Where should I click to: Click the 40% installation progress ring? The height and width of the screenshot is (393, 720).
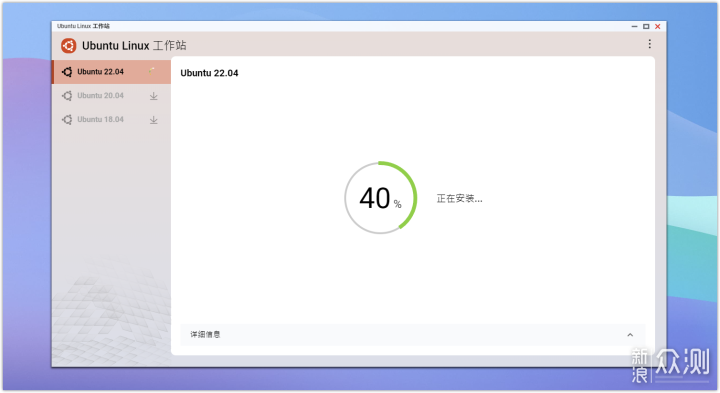381,197
